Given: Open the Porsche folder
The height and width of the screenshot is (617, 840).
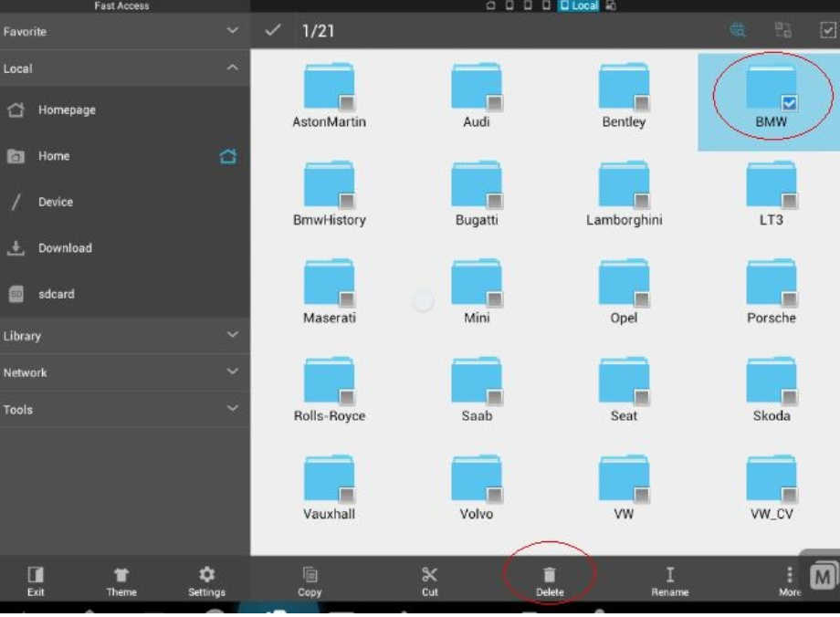Looking at the screenshot, I should 771,291.
